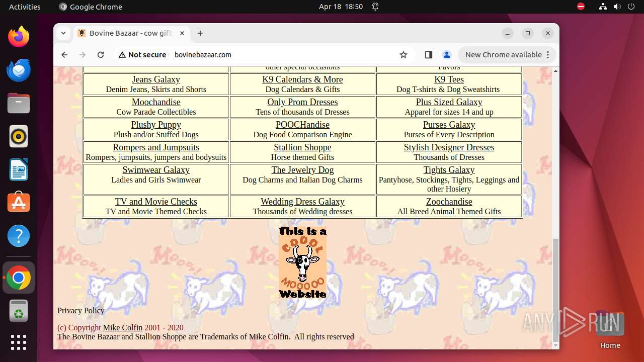644x362 pixels.
Task: Open Tights Galaxy link
Action: coord(449,170)
